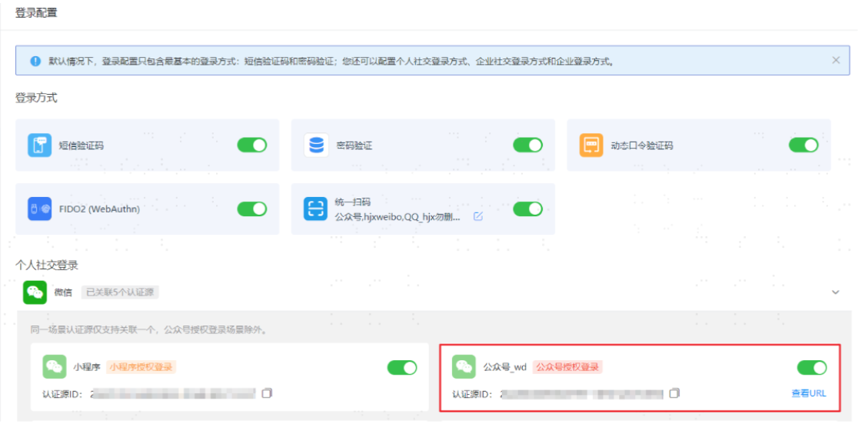Edit the 统一扫码 sources with pencil icon

pyautogui.click(x=478, y=216)
